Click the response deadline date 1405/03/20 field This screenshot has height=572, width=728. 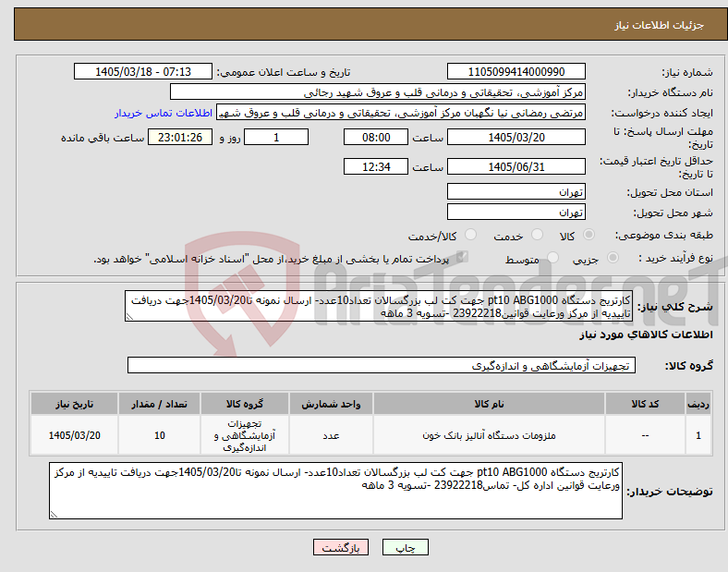(x=516, y=137)
